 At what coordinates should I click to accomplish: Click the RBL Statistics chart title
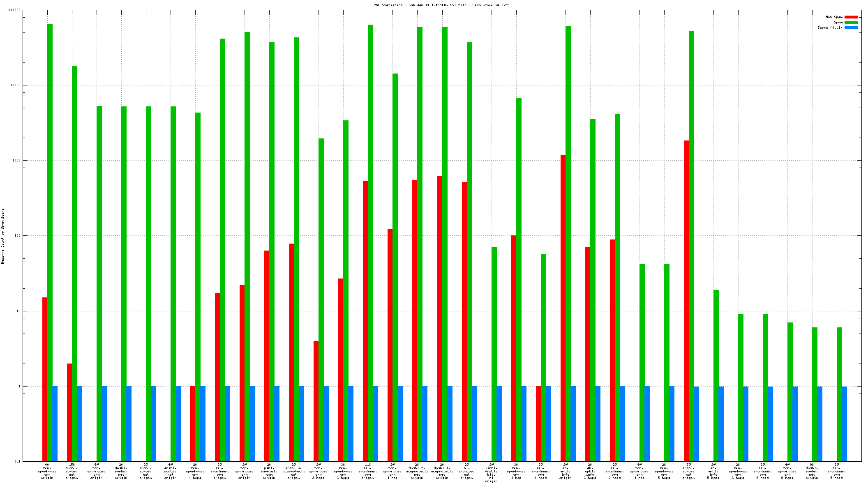(x=441, y=5)
